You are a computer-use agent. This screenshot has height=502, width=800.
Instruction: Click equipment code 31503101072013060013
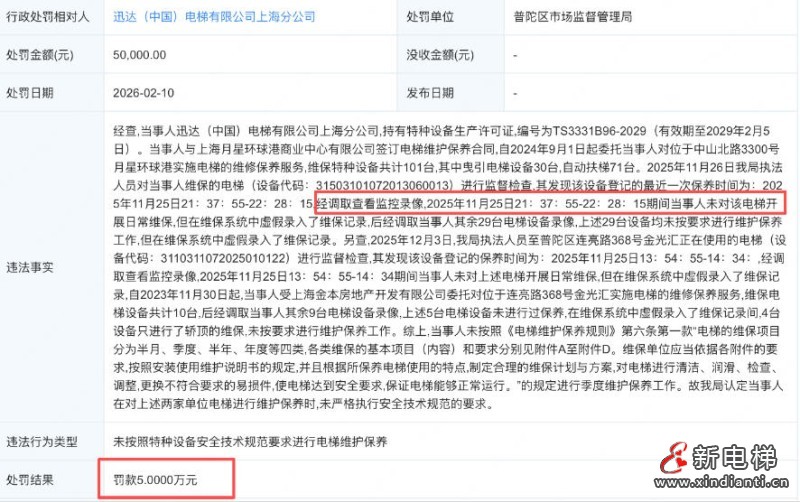pos(385,185)
